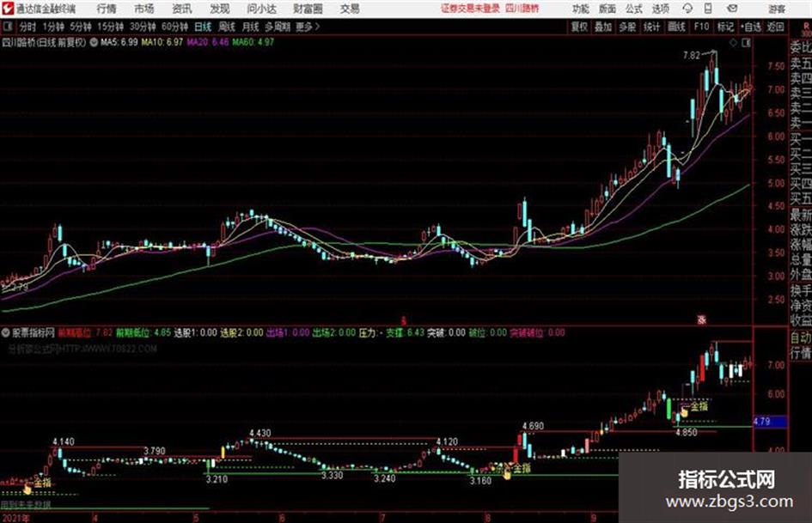Click the 游客 user label

[776, 9]
